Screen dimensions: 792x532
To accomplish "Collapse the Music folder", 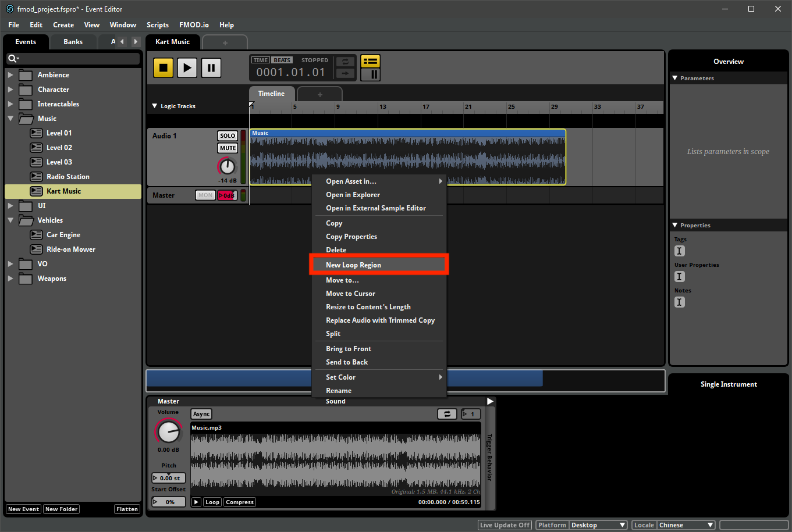I will (10, 118).
